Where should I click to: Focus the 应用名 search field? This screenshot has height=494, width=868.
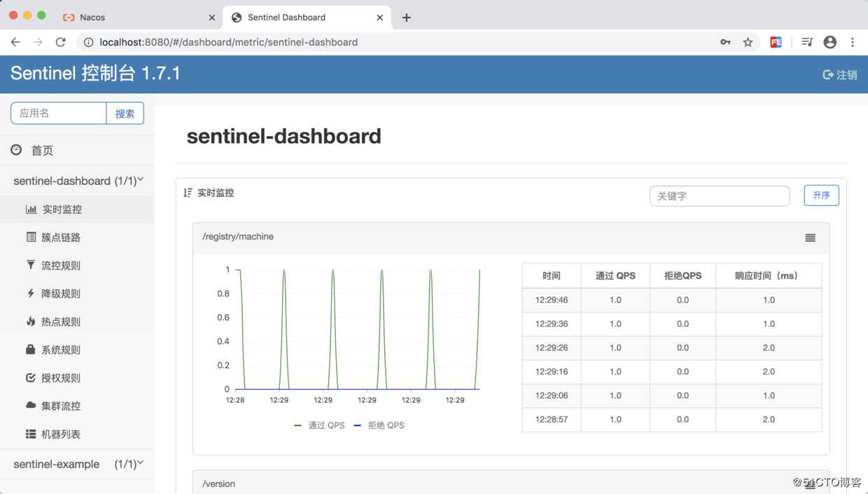click(x=59, y=113)
